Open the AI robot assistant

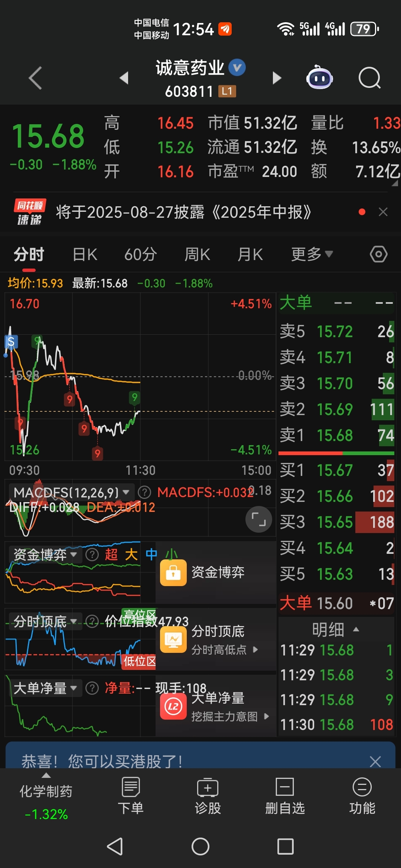coord(319,77)
